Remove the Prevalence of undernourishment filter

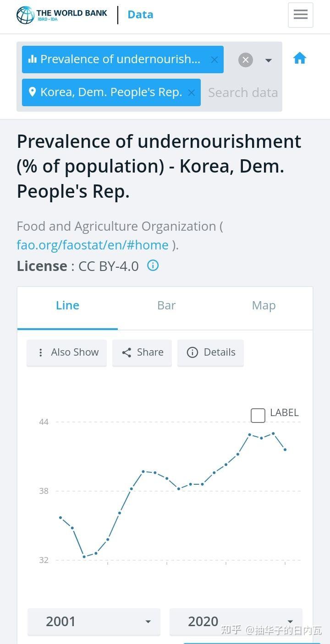click(x=214, y=60)
